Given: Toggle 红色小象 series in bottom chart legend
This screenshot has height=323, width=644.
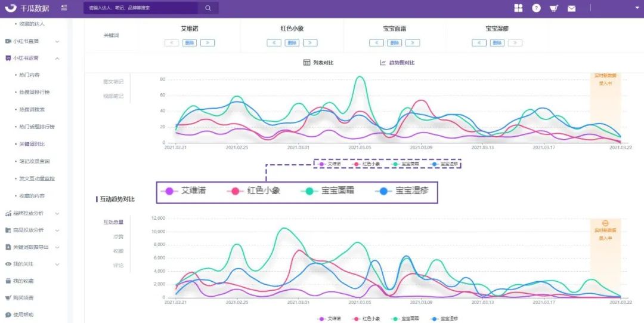Looking at the screenshot, I should 366,318.
